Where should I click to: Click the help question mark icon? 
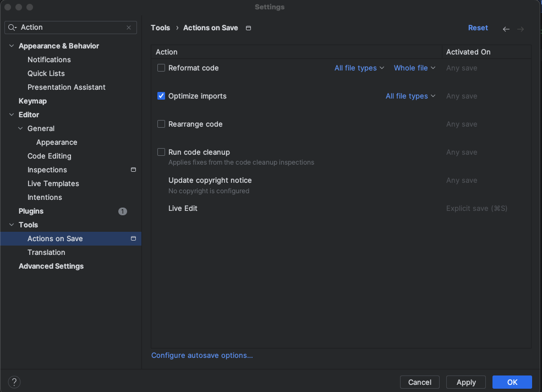tap(14, 382)
